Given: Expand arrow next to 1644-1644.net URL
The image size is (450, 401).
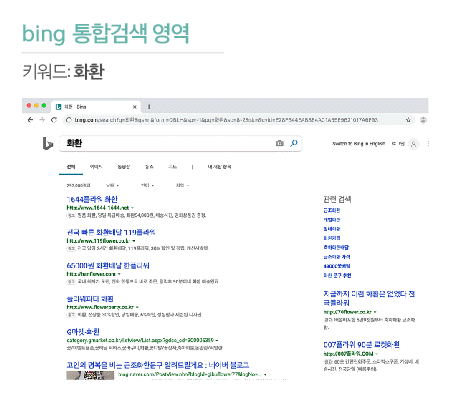Looking at the screenshot, I should [x=133, y=208].
